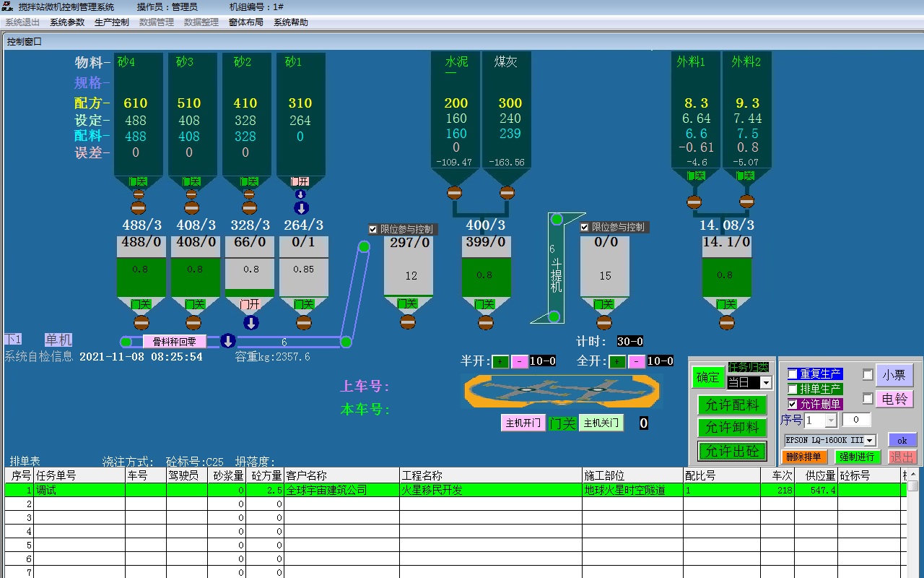Click the 门开 indicator on the 砂2 weigh hopper

tap(250, 304)
